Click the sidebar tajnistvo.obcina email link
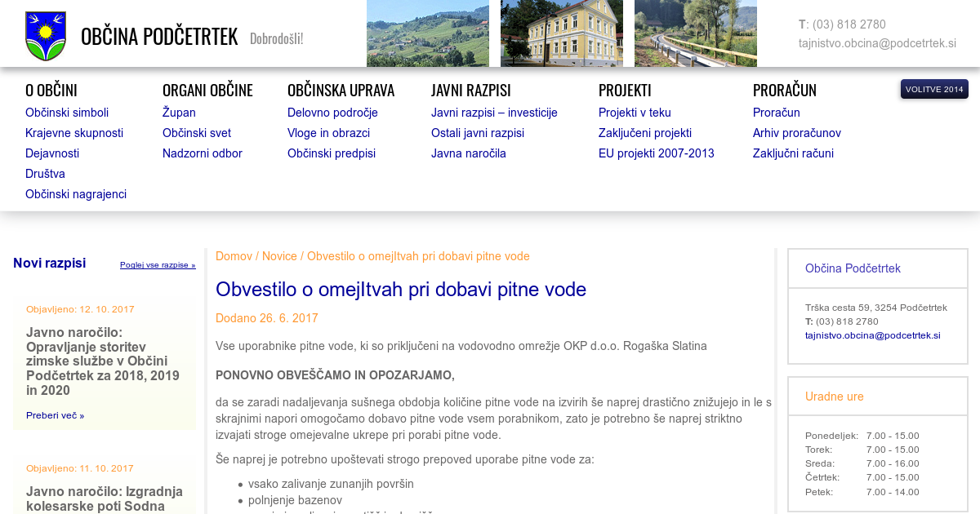Viewport: 980px width, 514px height. pos(872,335)
